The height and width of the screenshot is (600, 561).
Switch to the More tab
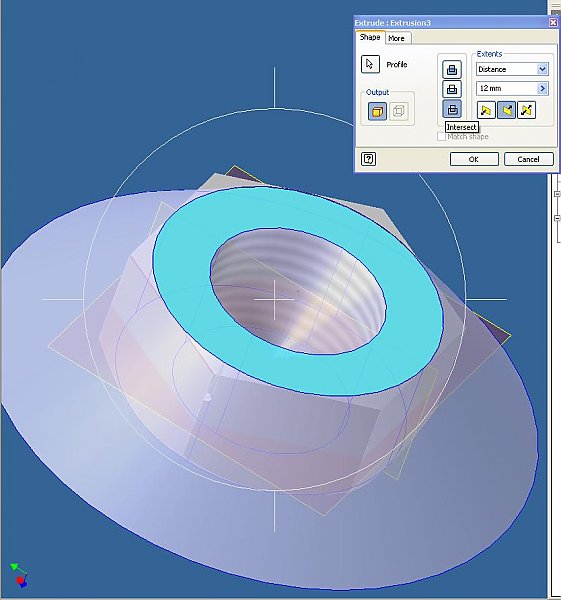pos(397,38)
